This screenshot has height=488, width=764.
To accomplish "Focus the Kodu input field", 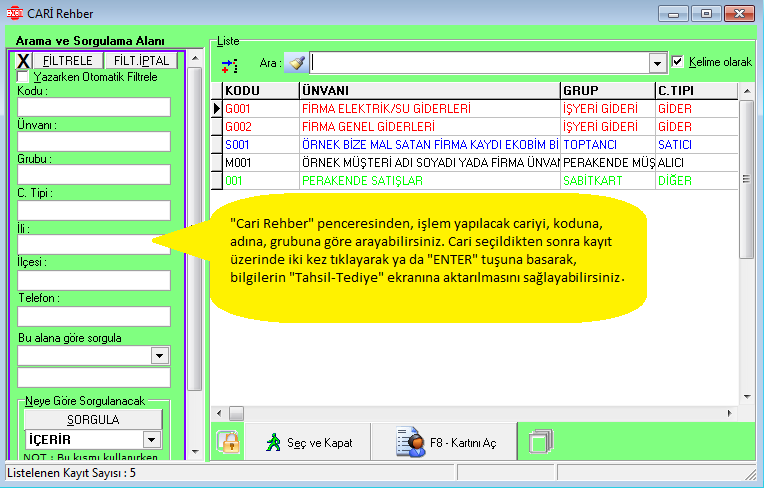I will [x=94, y=107].
